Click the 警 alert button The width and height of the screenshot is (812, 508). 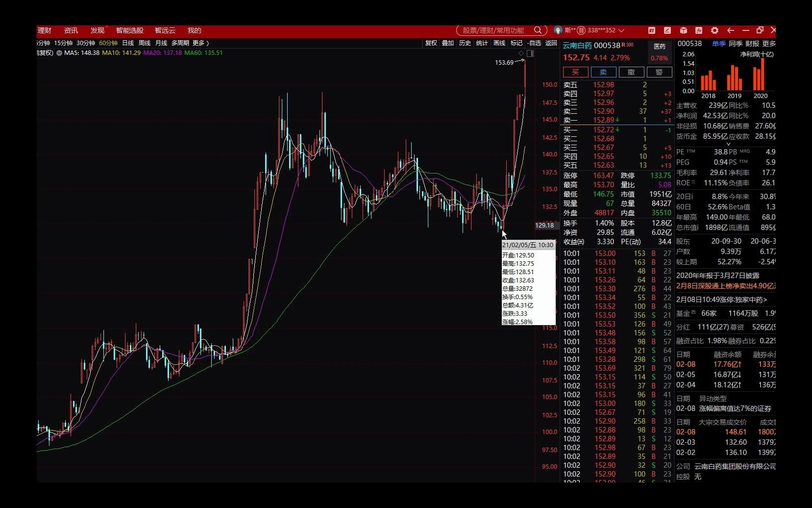[659, 72]
